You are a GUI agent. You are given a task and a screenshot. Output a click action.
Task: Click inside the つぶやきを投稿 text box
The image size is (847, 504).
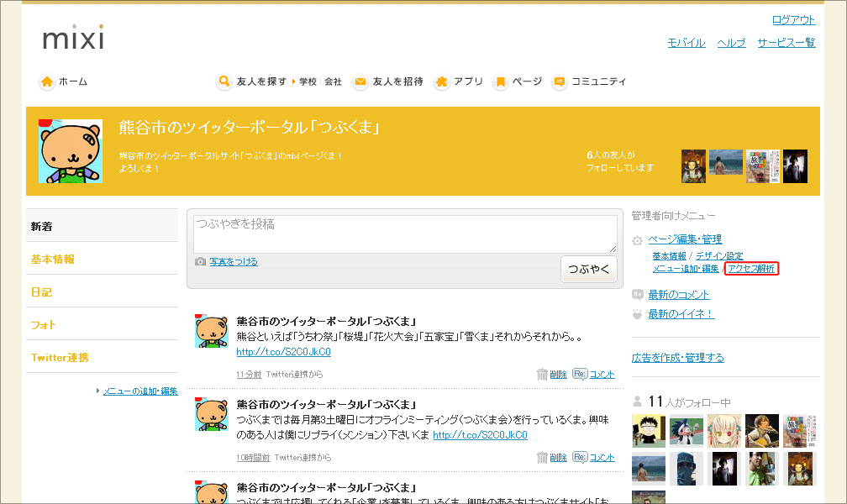coord(405,234)
